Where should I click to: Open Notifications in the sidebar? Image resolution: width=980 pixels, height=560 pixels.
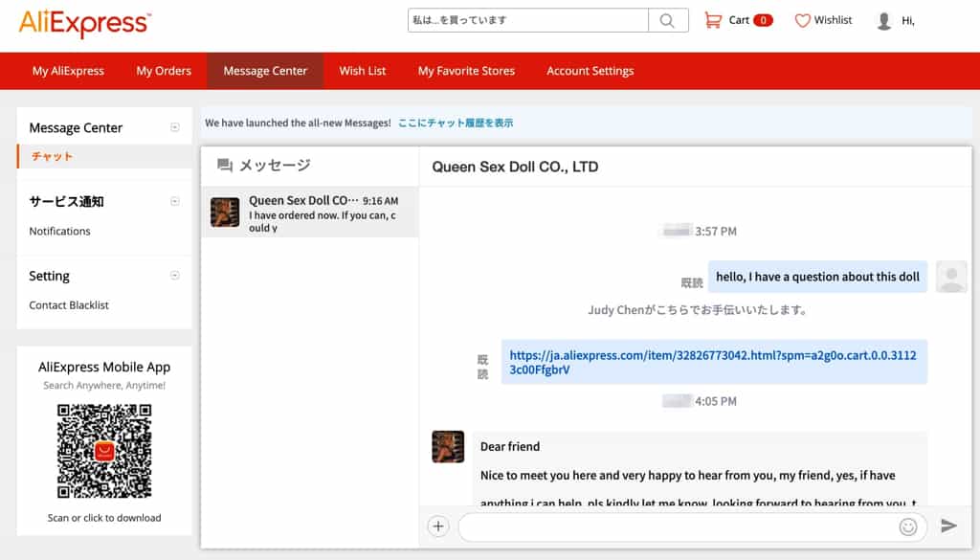[59, 232]
